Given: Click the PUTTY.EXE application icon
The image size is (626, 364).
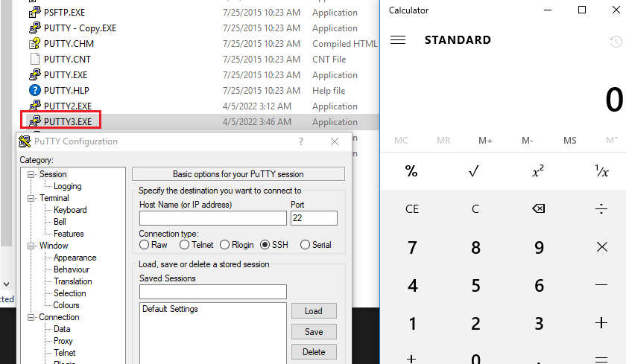Looking at the screenshot, I should (x=35, y=74).
